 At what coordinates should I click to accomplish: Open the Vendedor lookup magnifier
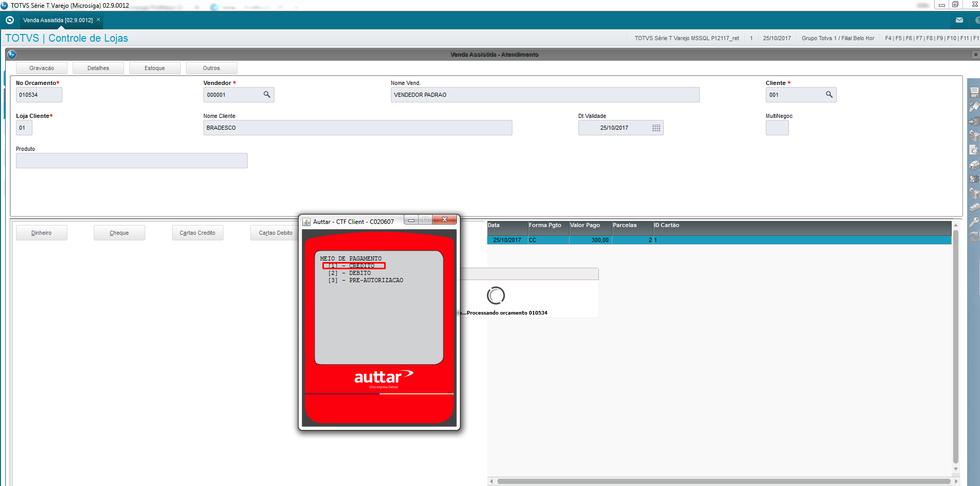[x=267, y=95]
